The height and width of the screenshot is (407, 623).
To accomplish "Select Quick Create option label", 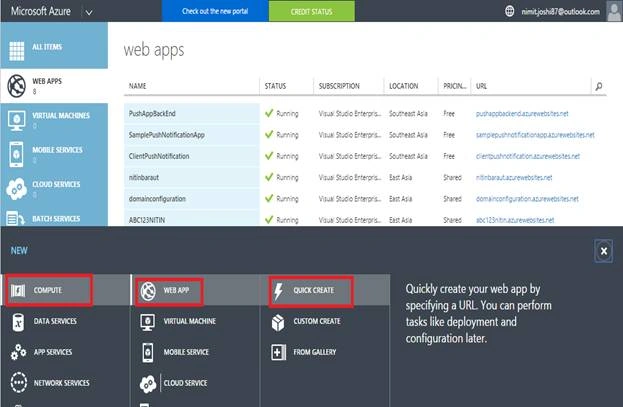I will coord(313,290).
